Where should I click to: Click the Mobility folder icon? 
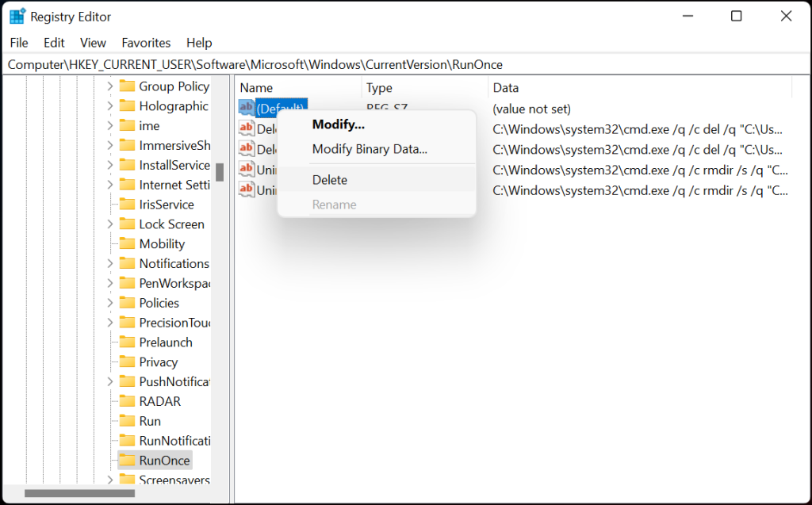(128, 243)
